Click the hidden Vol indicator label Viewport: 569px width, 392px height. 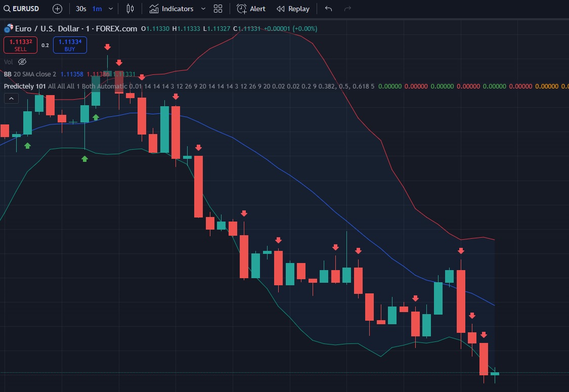8,62
